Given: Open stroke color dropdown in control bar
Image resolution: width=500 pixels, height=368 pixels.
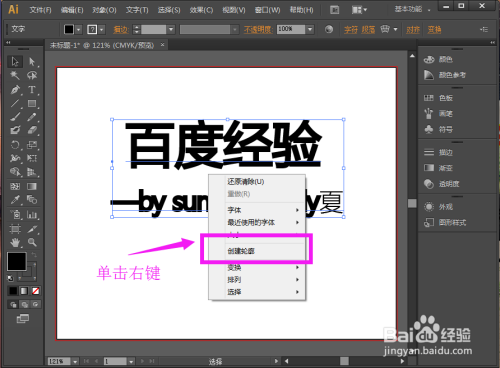Looking at the screenshot, I should click(x=102, y=30).
